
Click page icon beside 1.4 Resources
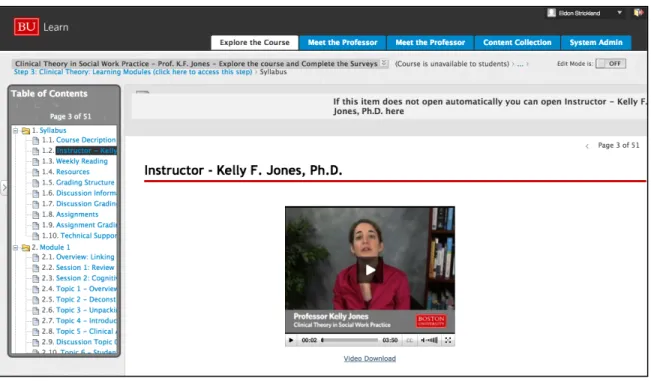[36, 172]
